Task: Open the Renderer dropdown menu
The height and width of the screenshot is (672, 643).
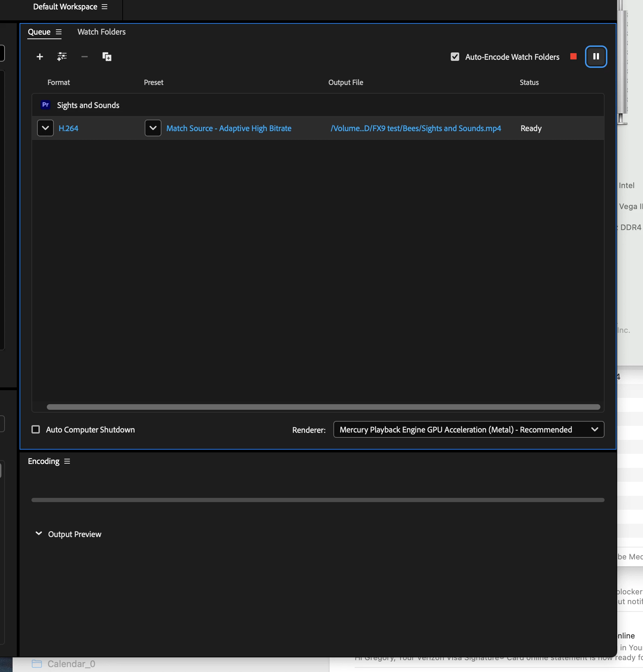Action: (x=469, y=429)
